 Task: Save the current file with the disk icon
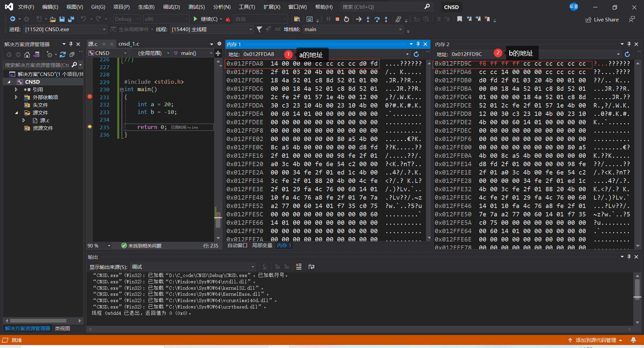tap(62, 19)
